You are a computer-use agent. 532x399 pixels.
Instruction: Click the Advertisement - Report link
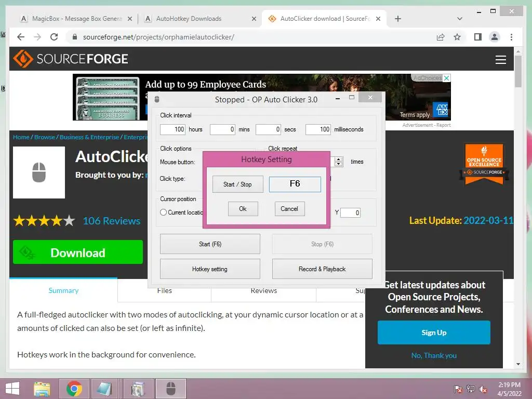427,125
